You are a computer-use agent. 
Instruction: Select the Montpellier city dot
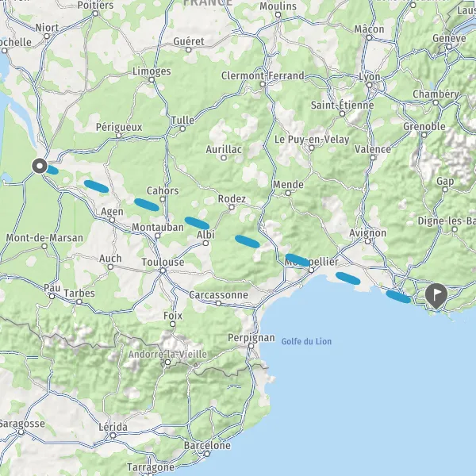tap(311, 271)
